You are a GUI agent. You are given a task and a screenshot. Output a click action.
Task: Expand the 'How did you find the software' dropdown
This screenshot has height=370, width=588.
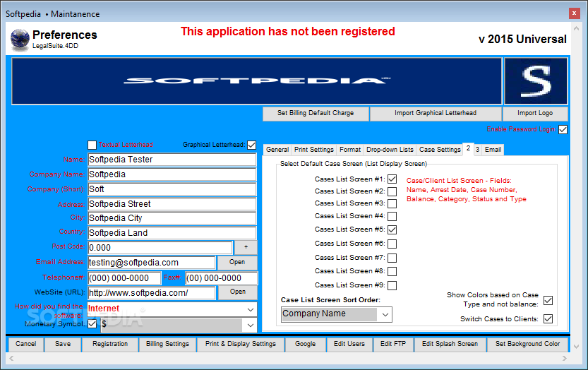[251, 310]
